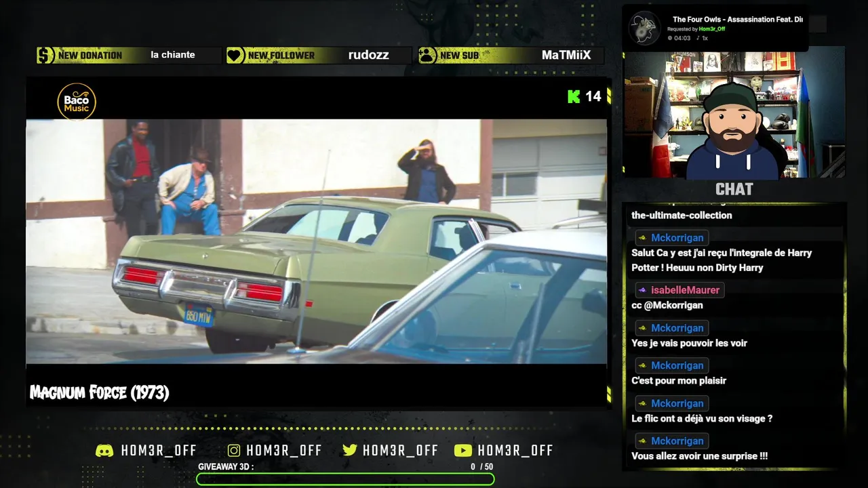Click the message 'Yes je vais pouvoir les voir'
This screenshot has height=488, width=868.
point(689,343)
